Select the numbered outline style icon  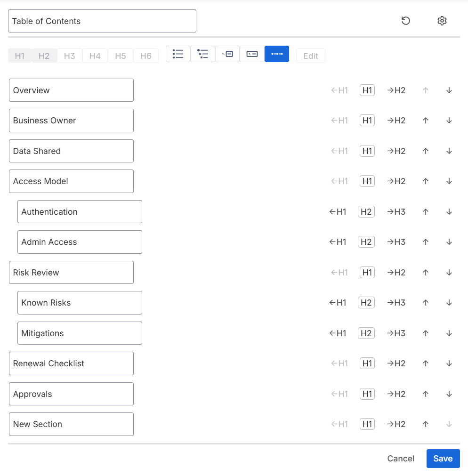click(227, 54)
